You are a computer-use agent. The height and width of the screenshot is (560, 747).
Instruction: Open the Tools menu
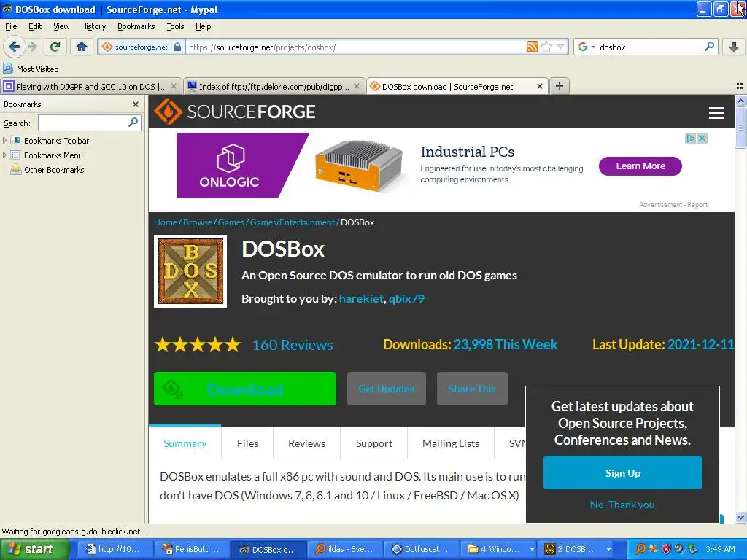[x=175, y=26]
